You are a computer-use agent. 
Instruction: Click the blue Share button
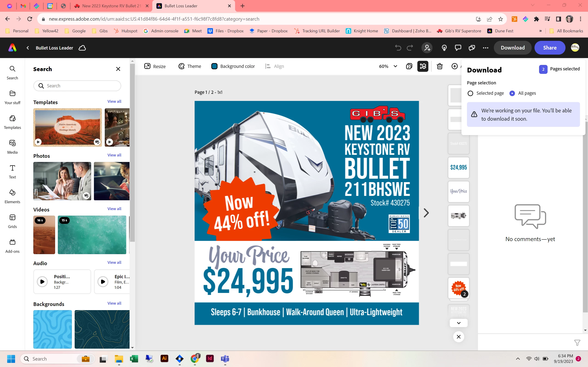(x=550, y=48)
